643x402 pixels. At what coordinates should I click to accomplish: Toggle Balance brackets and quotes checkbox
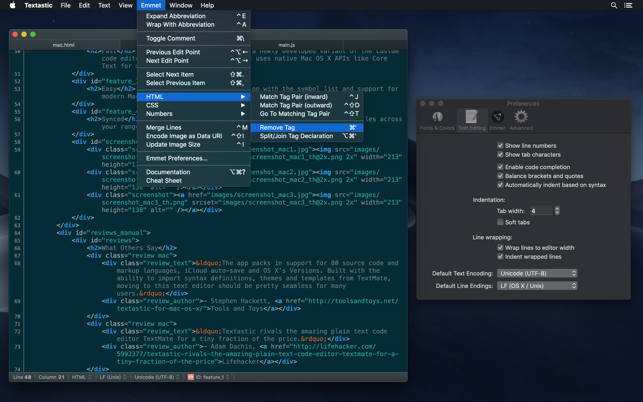[500, 176]
